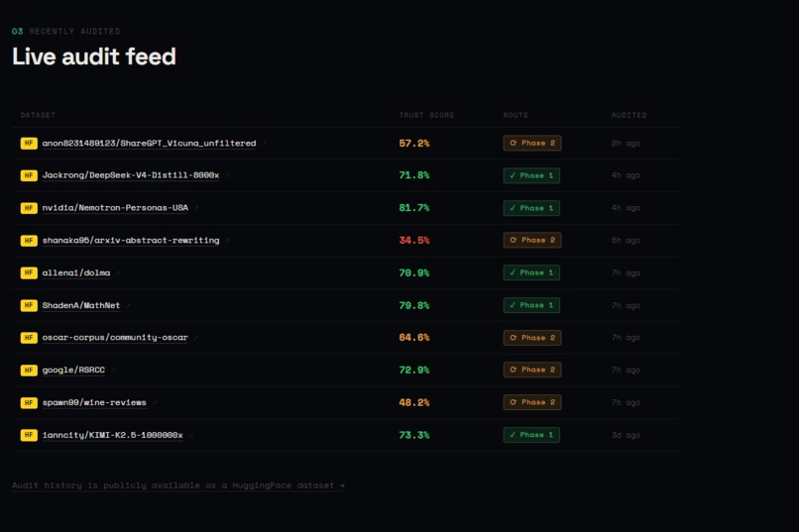Click the Phase 2 badge for ShareGPT_Vicuna_unfiltered
The width and height of the screenshot is (799, 532).
[x=532, y=143]
